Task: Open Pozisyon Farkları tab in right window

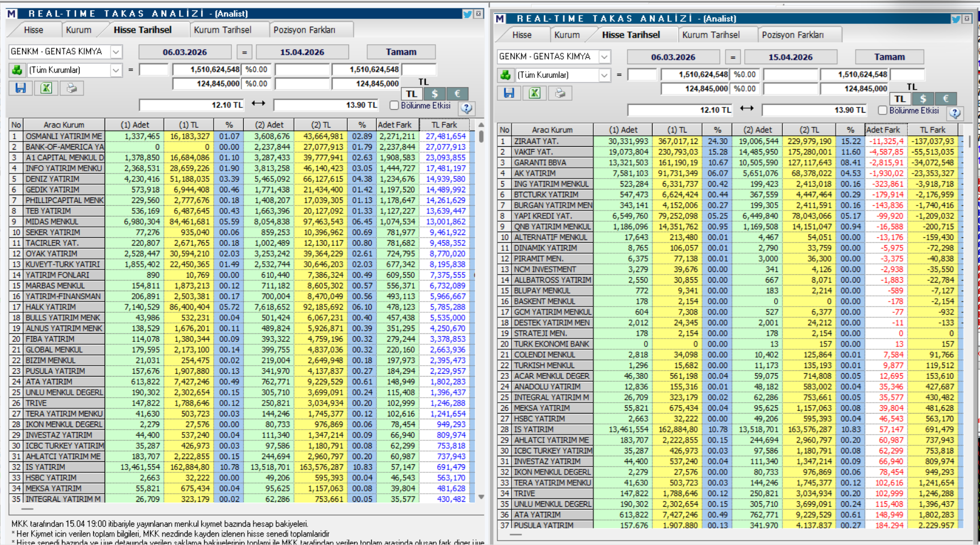Action: (792, 35)
